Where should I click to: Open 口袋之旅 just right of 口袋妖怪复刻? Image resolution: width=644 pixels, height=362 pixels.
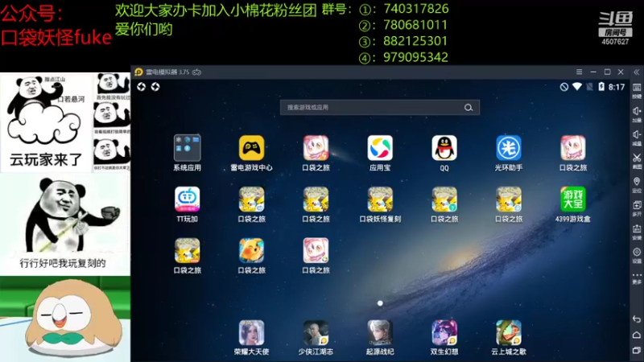pyautogui.click(x=444, y=200)
